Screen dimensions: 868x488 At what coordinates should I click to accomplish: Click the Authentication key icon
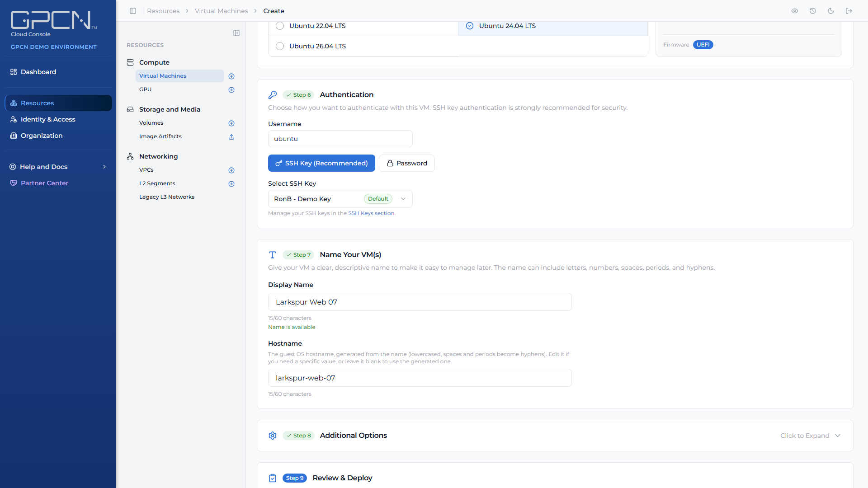273,95
